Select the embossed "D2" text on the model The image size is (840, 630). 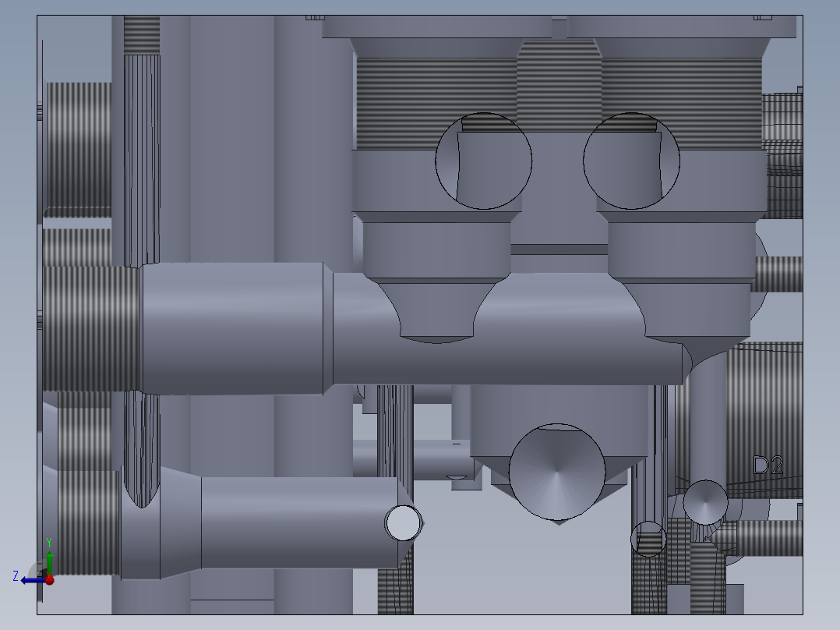click(768, 465)
